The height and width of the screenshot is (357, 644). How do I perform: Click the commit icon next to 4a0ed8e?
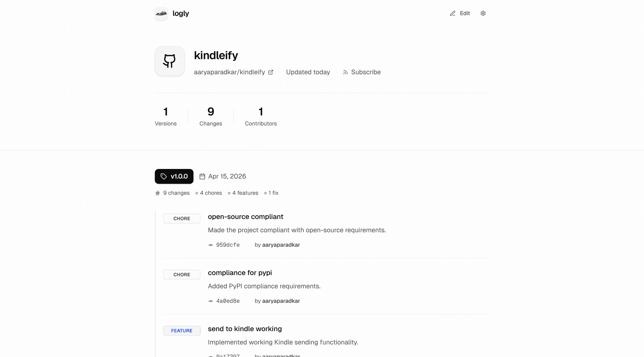[211, 301]
